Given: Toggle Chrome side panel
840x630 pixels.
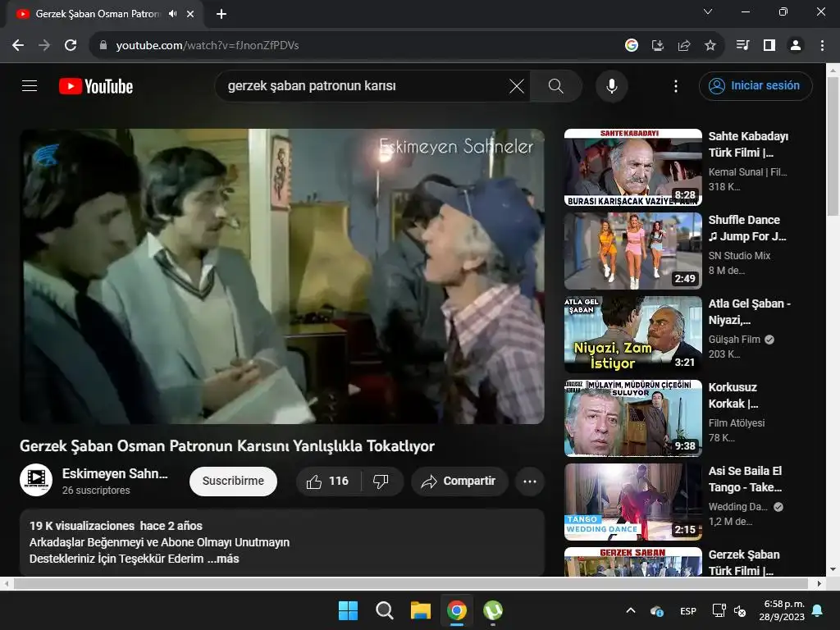Looking at the screenshot, I should [769, 45].
